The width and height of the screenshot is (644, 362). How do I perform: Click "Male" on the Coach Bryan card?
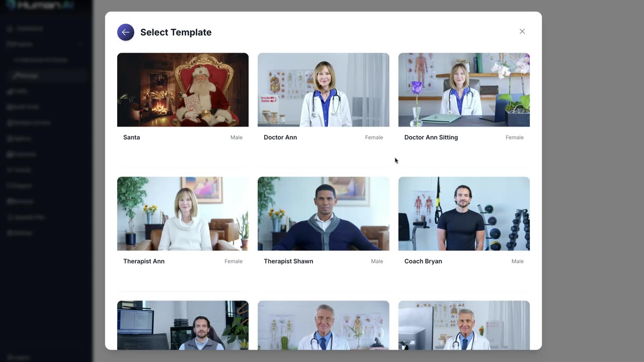(518, 261)
